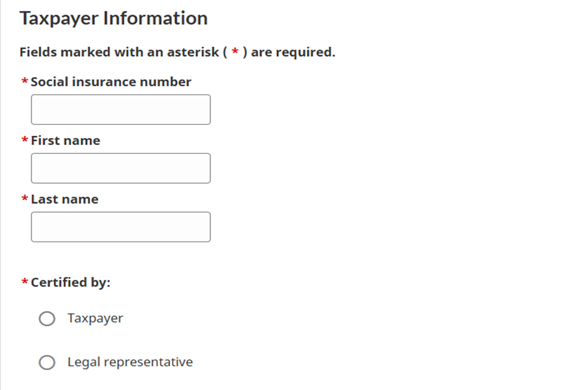
Task: Click into the Last name field
Action: 121,226
